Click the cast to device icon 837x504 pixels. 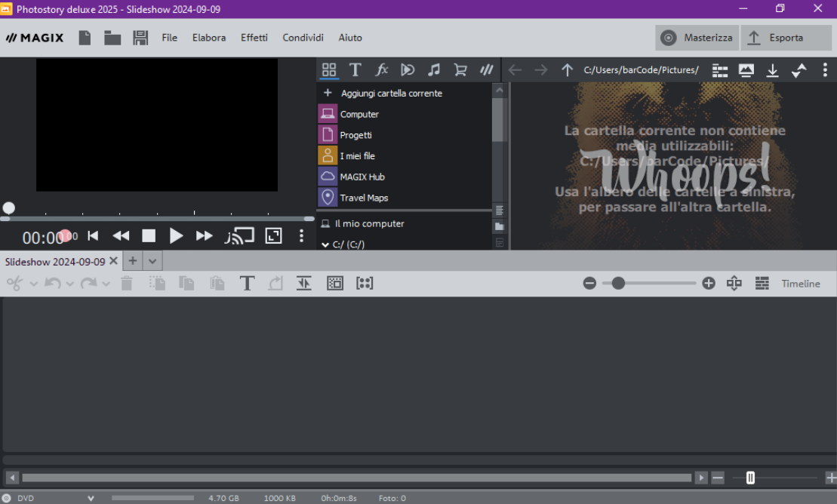click(240, 236)
